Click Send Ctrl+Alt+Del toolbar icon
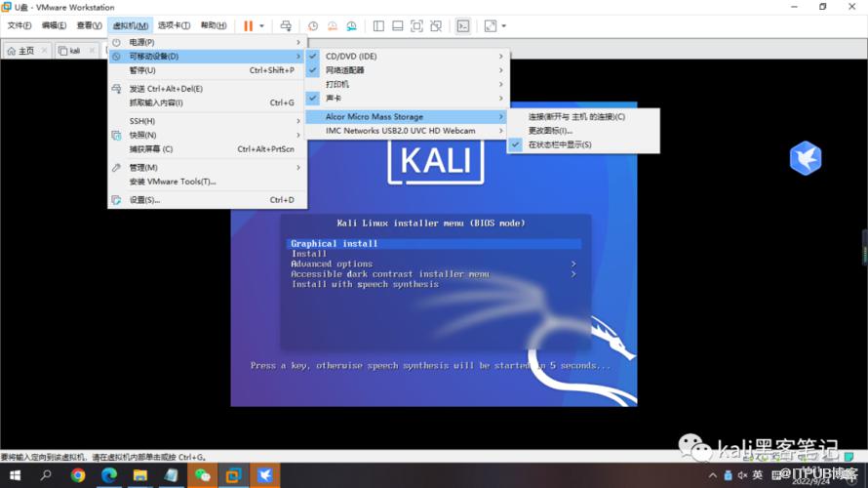868x488 pixels. click(x=286, y=26)
